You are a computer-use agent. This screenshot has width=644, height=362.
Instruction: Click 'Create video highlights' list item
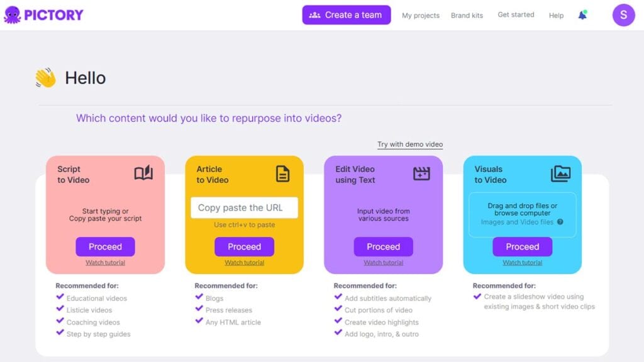pos(382,322)
